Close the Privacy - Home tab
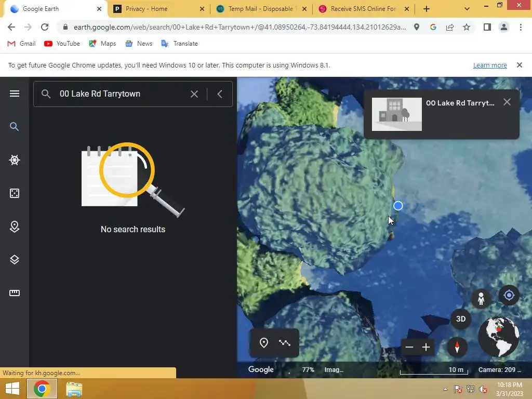 202,9
